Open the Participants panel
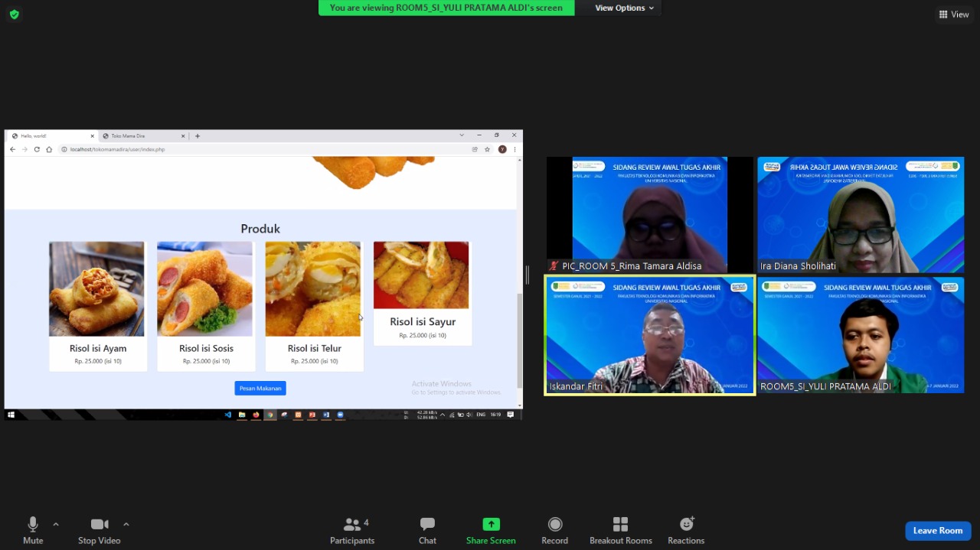This screenshot has width=980, height=550. [352, 531]
